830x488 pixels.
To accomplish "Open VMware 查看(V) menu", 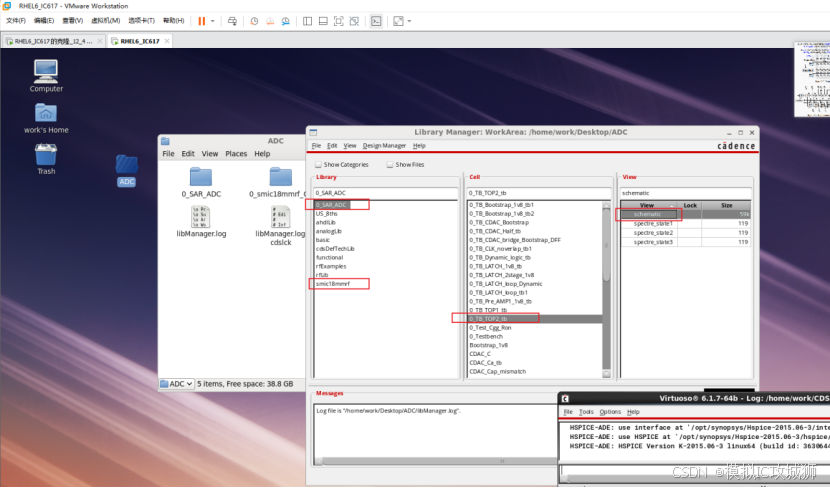I will pos(73,21).
